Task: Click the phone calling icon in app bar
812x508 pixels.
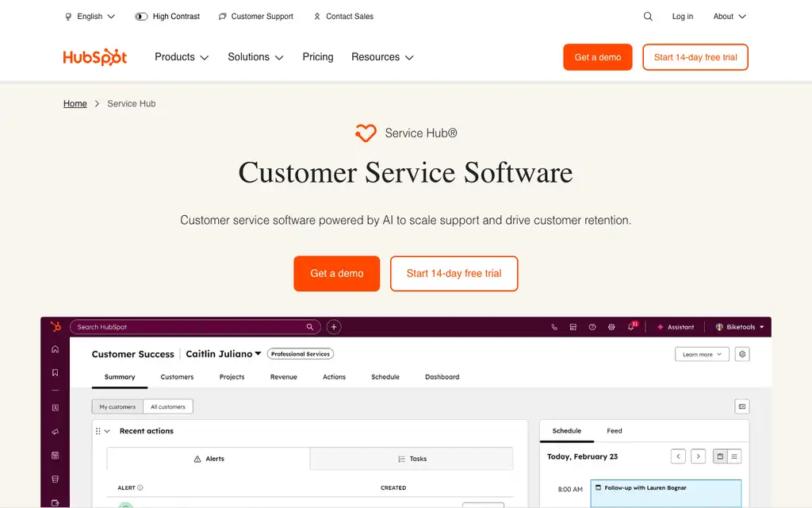Action: point(554,327)
